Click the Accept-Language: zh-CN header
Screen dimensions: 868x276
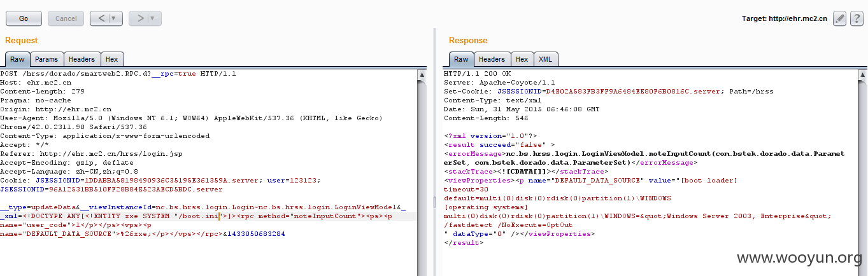tap(69, 172)
